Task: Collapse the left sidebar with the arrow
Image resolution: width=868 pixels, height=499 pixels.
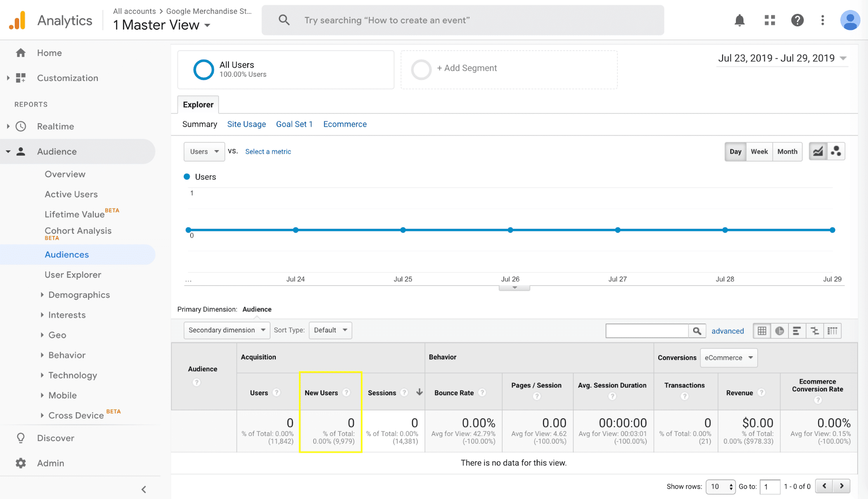Action: point(144,489)
